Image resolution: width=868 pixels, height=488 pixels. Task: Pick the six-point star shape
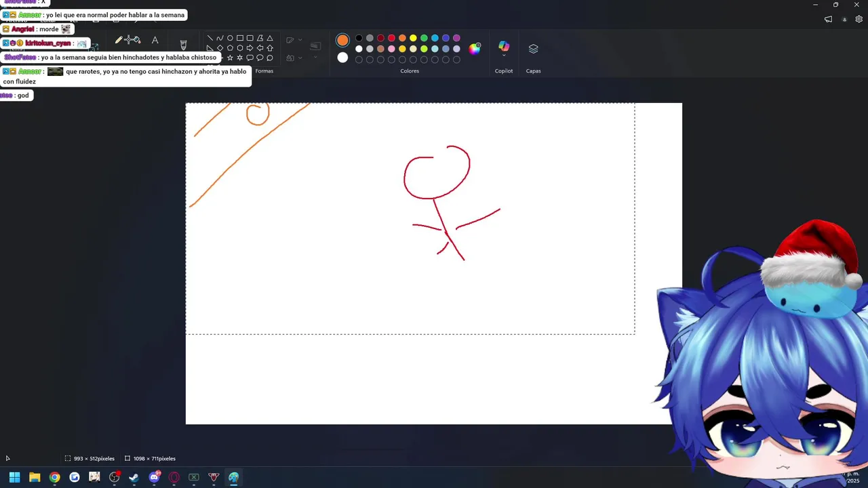coord(240,58)
